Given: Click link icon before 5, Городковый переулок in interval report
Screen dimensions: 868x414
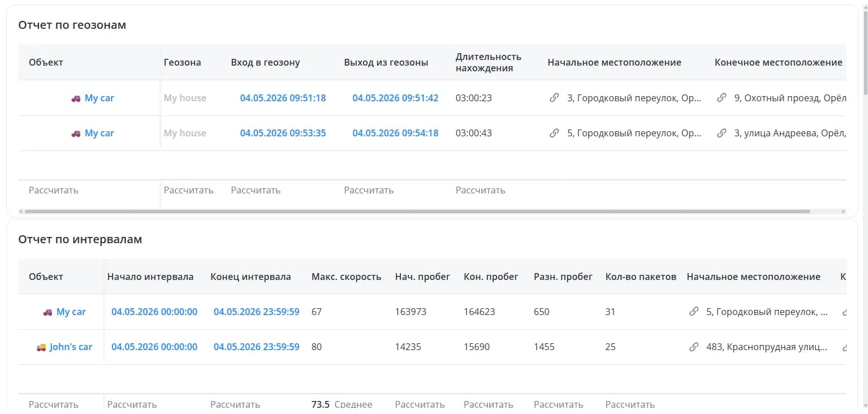Looking at the screenshot, I should click(x=694, y=312).
